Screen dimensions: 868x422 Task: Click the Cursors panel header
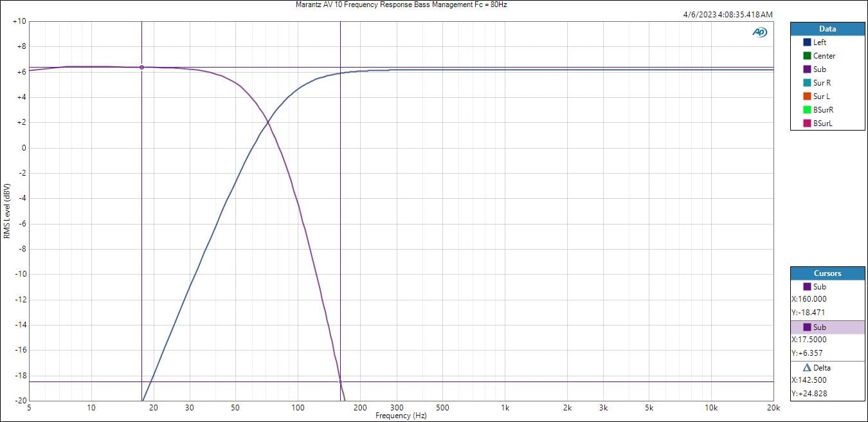[x=827, y=273]
